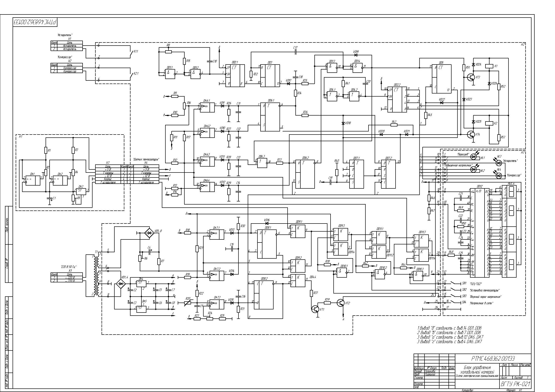Click relay contact K1.1
Image resolution: width=555 pixels, height=392 pixels.
click(x=131, y=54)
